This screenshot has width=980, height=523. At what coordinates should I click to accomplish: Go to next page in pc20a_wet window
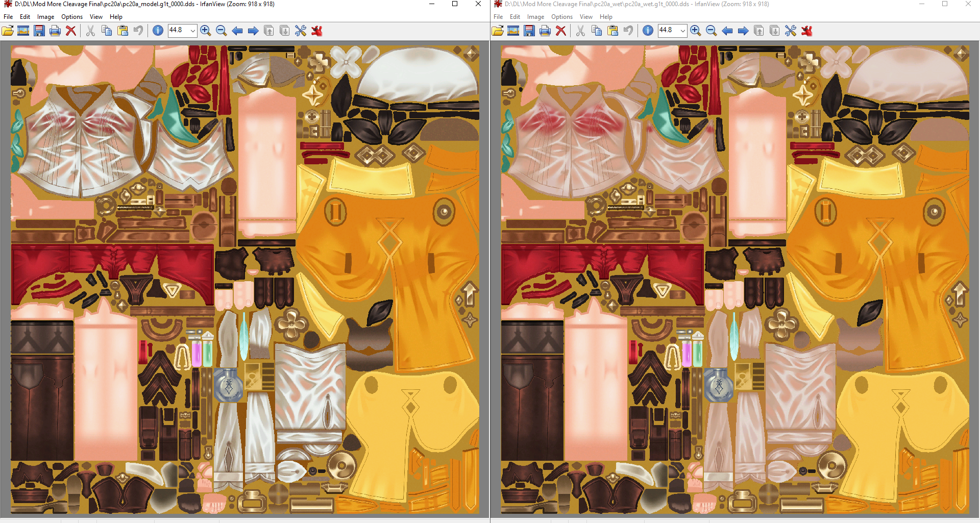coord(775,31)
